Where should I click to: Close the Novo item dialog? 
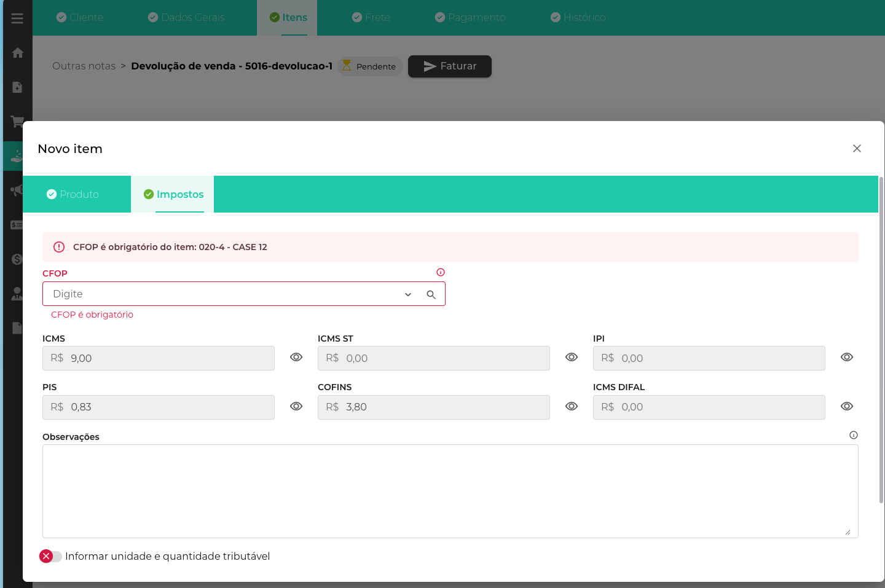click(x=857, y=149)
